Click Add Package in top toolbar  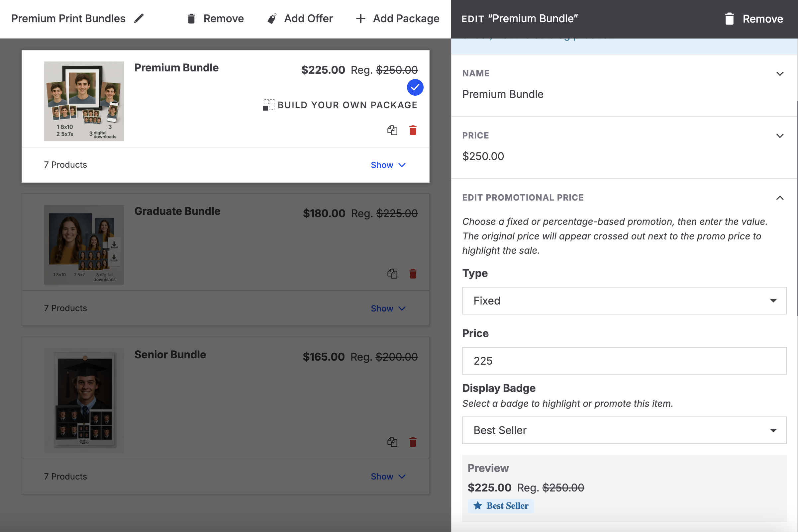[x=397, y=18]
